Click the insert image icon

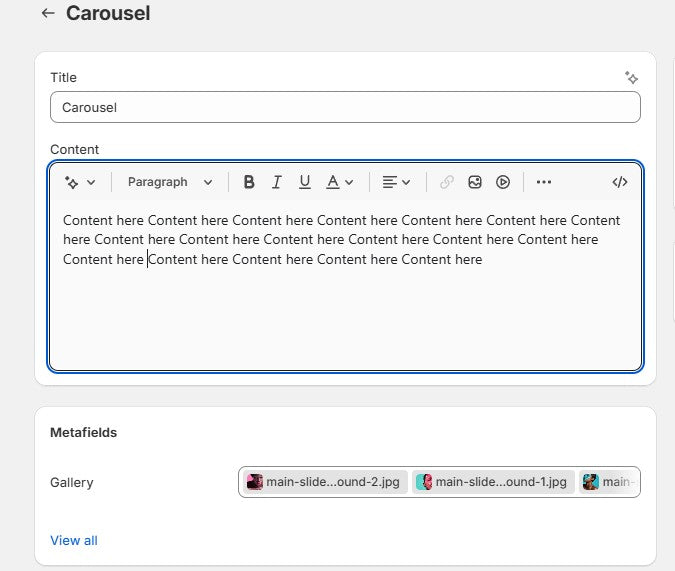pyautogui.click(x=475, y=182)
